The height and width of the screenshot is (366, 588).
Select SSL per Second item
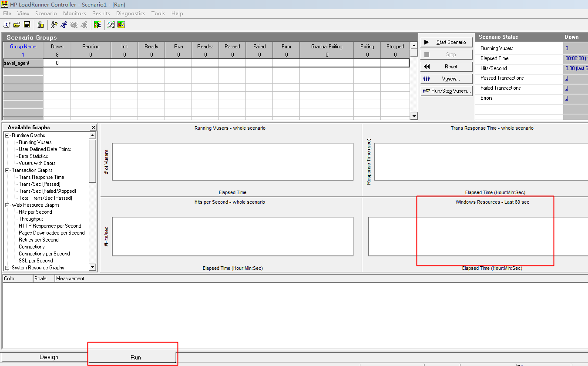pos(36,261)
